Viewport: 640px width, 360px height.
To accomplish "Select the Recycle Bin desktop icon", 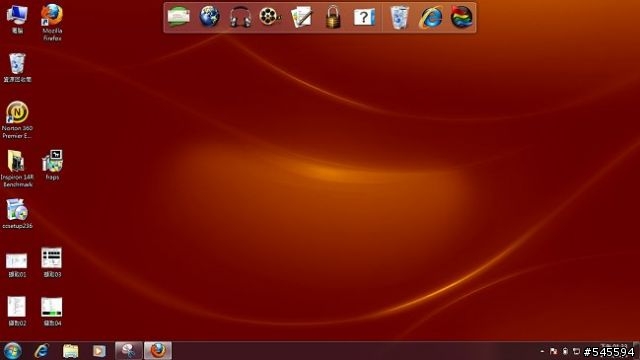I will pyautogui.click(x=17, y=68).
